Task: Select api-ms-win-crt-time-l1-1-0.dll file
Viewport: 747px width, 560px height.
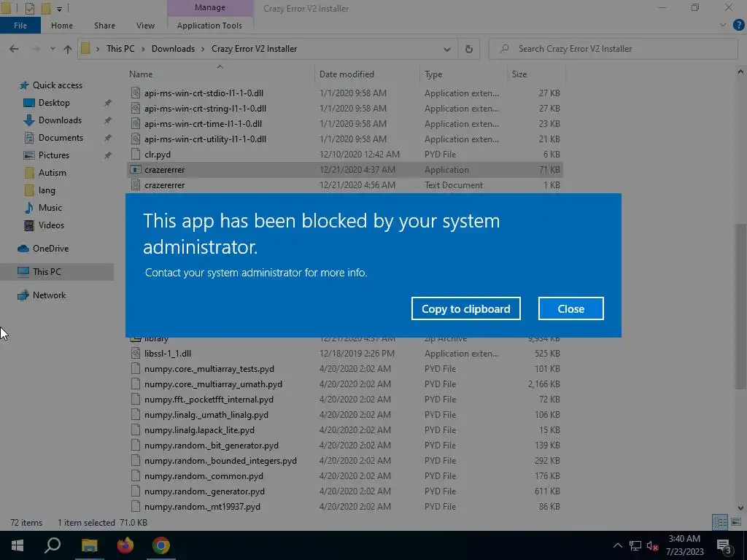Action: click(x=203, y=123)
